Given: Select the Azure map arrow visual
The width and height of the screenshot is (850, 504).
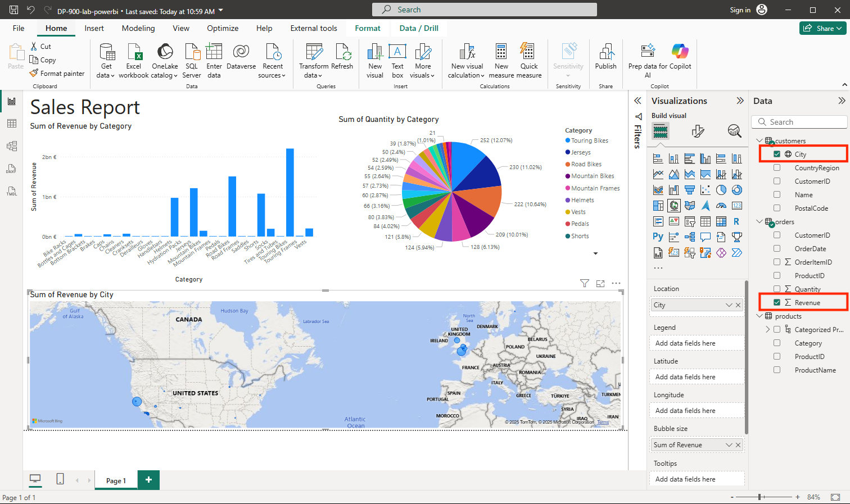Looking at the screenshot, I should point(706,206).
